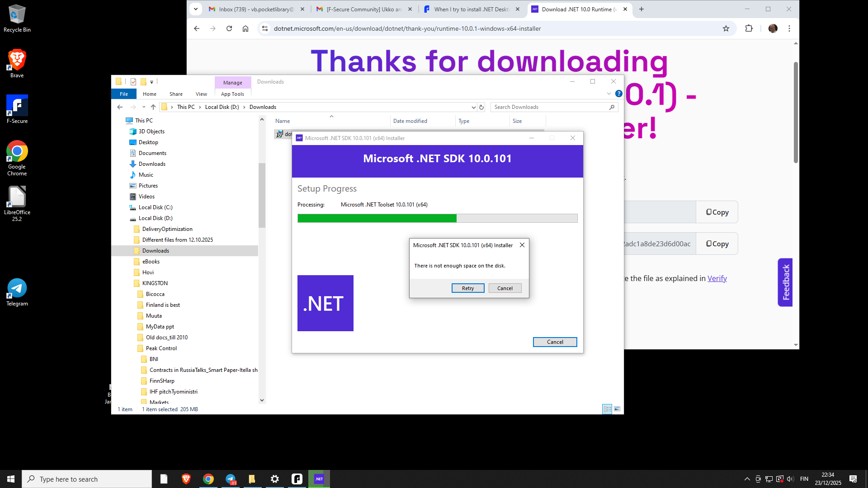868x488 pixels.
Task: Go up one folder with the up arrow
Action: (x=153, y=107)
